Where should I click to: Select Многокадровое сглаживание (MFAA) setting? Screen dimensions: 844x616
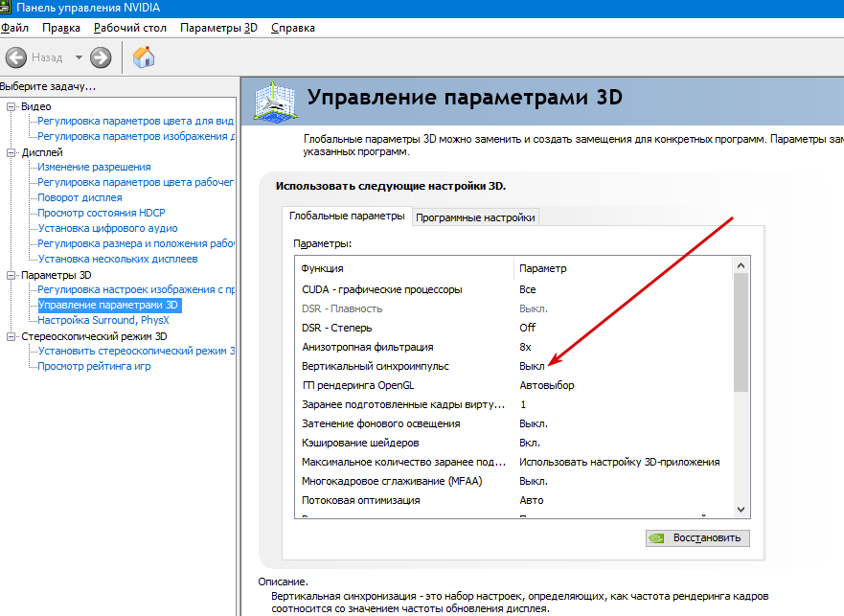pyautogui.click(x=513, y=481)
